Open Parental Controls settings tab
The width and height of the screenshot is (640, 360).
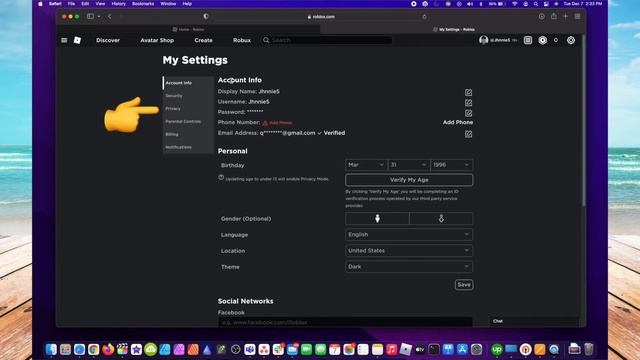coord(188,122)
